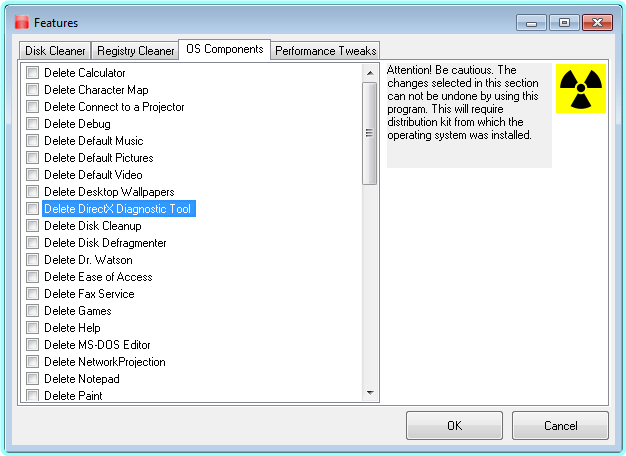Click the Attention warning text
Image resolution: width=626 pixels, height=456 pixels.
pos(463,103)
